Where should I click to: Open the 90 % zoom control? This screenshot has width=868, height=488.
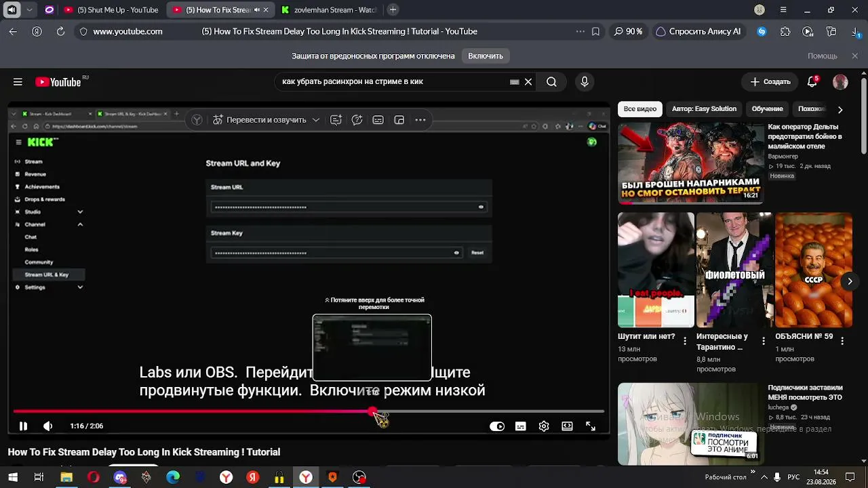(628, 31)
